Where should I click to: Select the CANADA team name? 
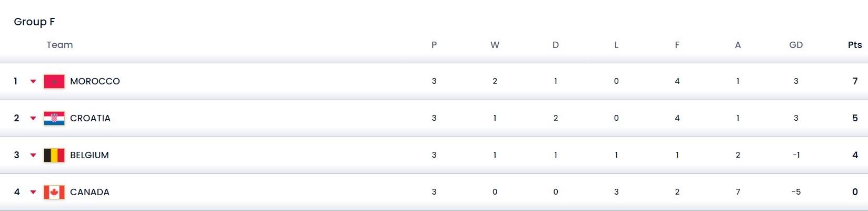click(x=90, y=192)
